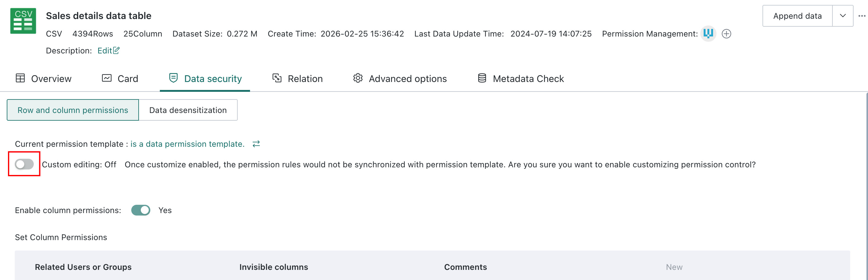The width and height of the screenshot is (868, 280).
Task: Click New in column permissions table
Action: pos(674,267)
